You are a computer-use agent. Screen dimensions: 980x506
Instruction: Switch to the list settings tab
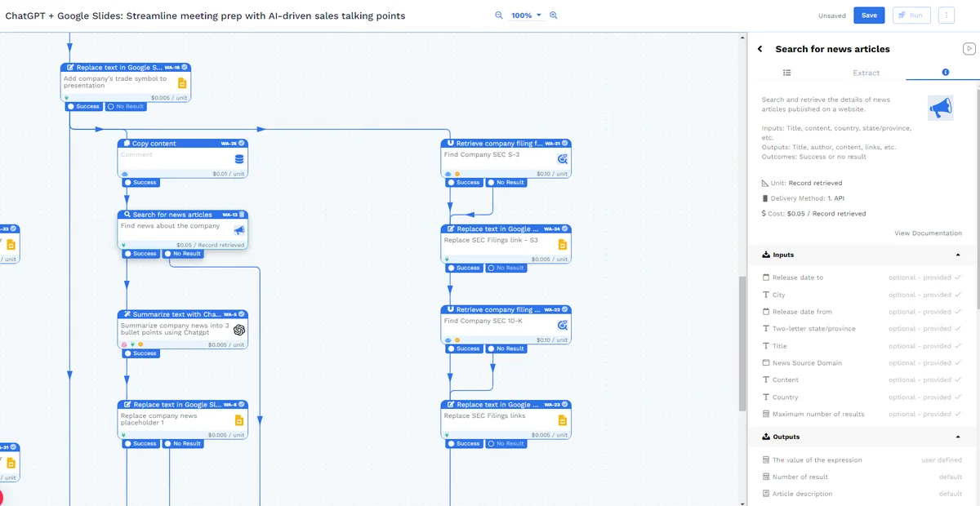(786, 73)
